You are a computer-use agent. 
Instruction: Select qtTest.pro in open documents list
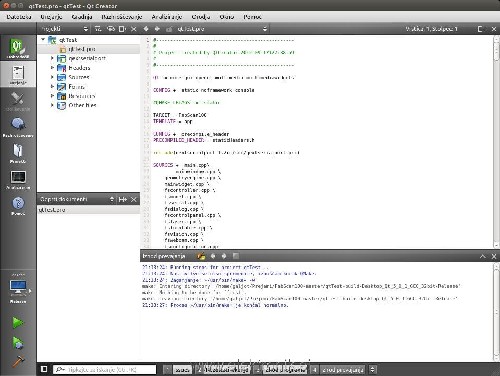pos(88,210)
